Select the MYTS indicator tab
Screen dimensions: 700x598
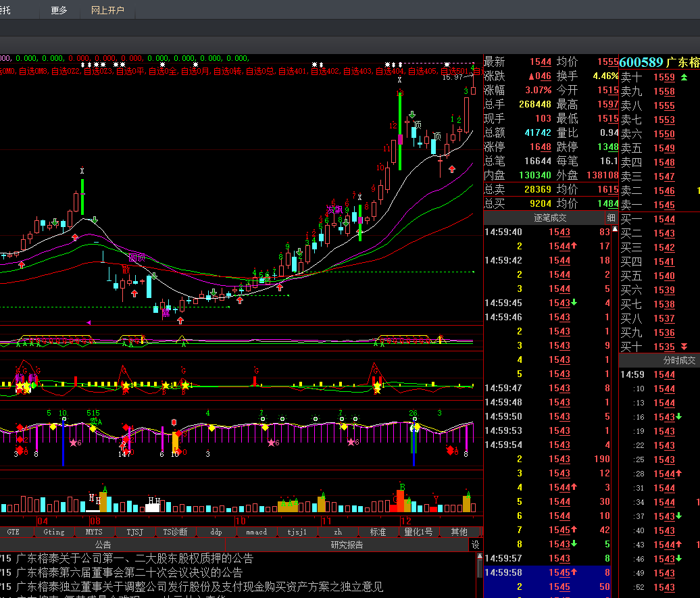(94, 532)
